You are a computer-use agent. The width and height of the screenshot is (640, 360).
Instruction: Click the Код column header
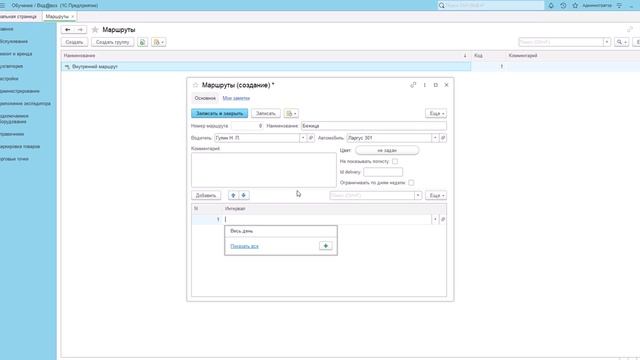488,56
